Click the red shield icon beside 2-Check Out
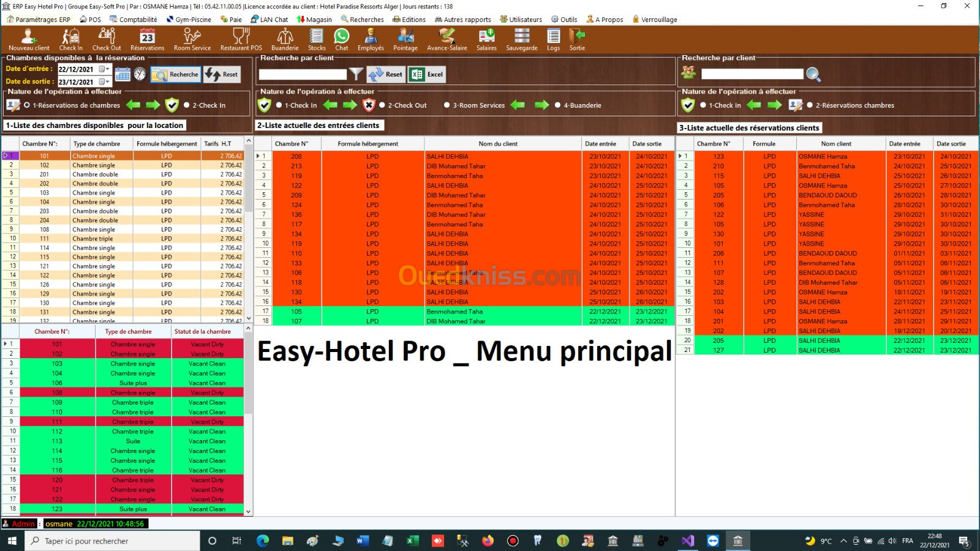Viewport: 980px width, 551px height. [x=369, y=105]
